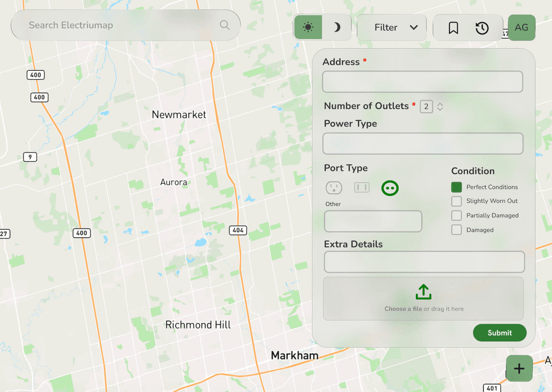Click the search magnifier icon
Screen dimensions: 552x392
pos(224,25)
